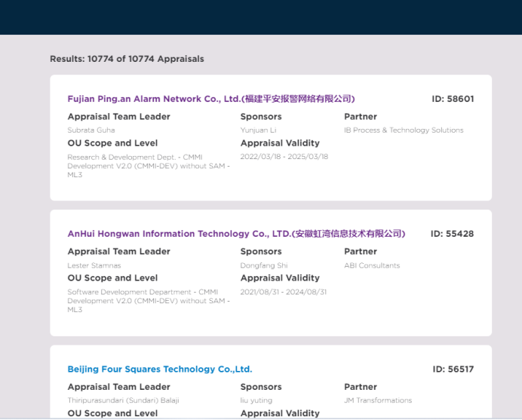Select partner 'IB Process & Technology Solutions'

(x=404, y=130)
